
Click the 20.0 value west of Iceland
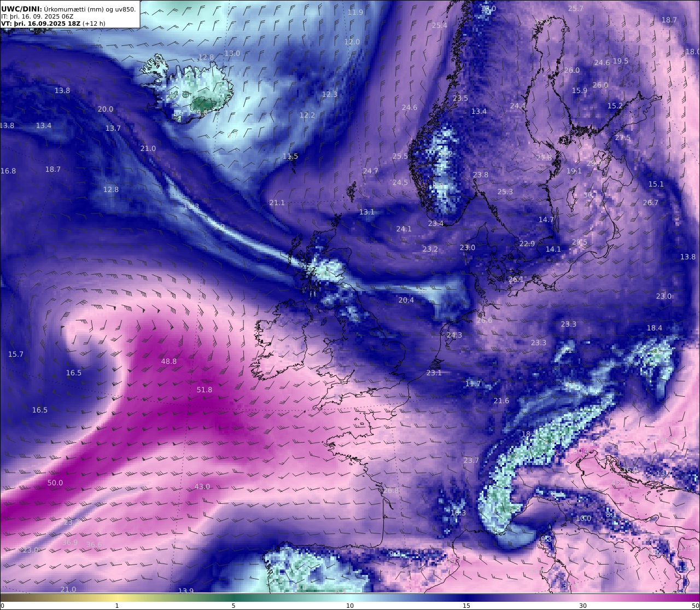coord(106,109)
